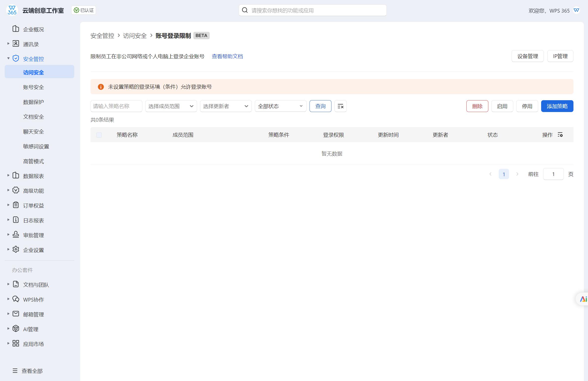Toggle the select-all checkbox in table header
This screenshot has height=381, width=588.
[99, 135]
